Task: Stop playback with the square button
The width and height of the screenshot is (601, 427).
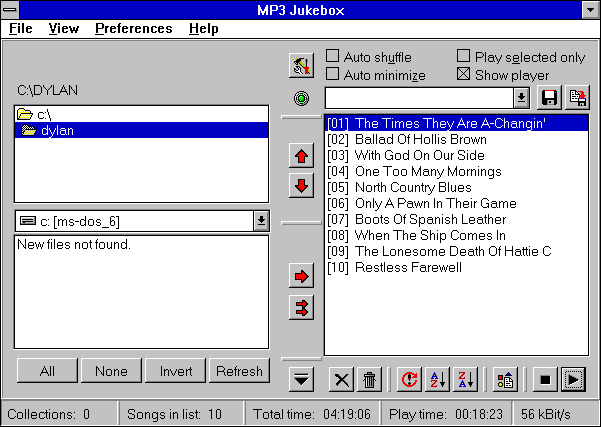Action: (545, 380)
